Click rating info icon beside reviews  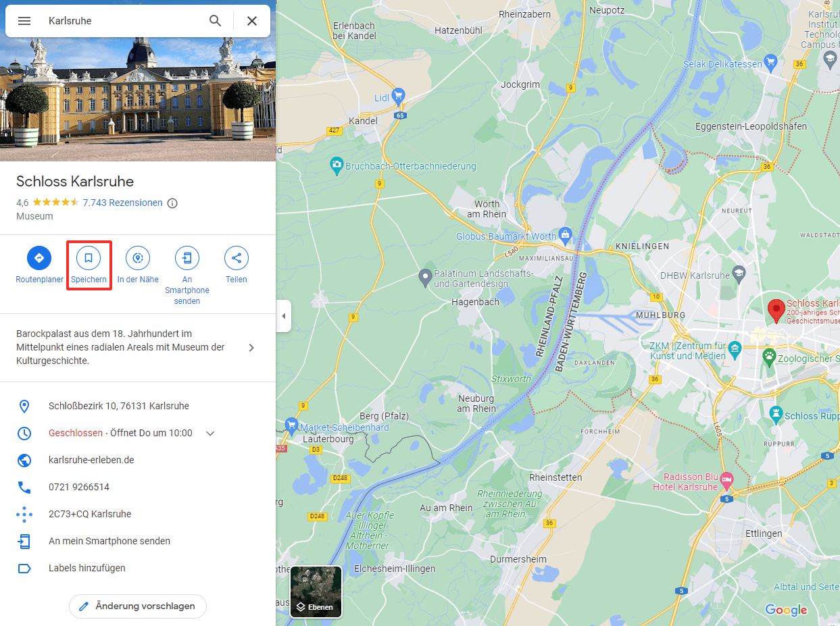[x=172, y=203]
